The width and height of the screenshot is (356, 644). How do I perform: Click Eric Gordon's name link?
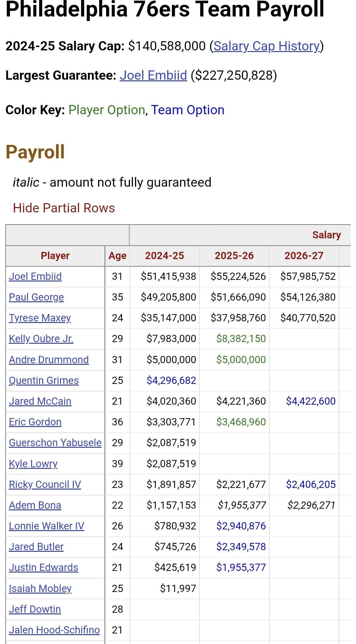coord(35,422)
